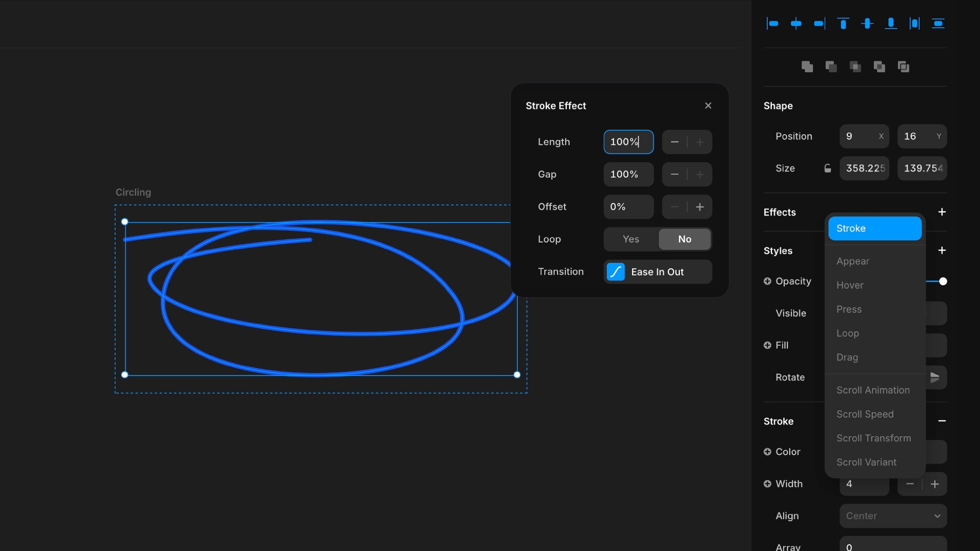This screenshot has height=551, width=980.
Task: Add a new style with plus
Action: tap(942, 250)
